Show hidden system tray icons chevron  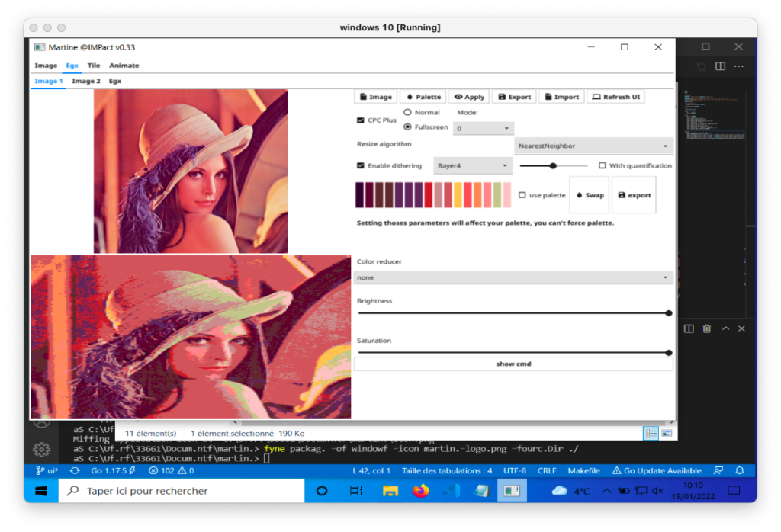(606, 491)
